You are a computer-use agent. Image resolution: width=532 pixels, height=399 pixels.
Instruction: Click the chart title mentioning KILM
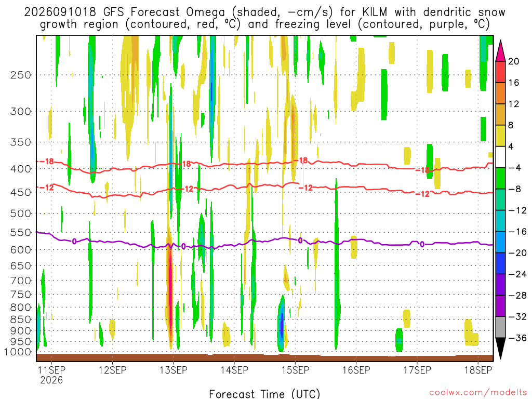tap(264, 18)
